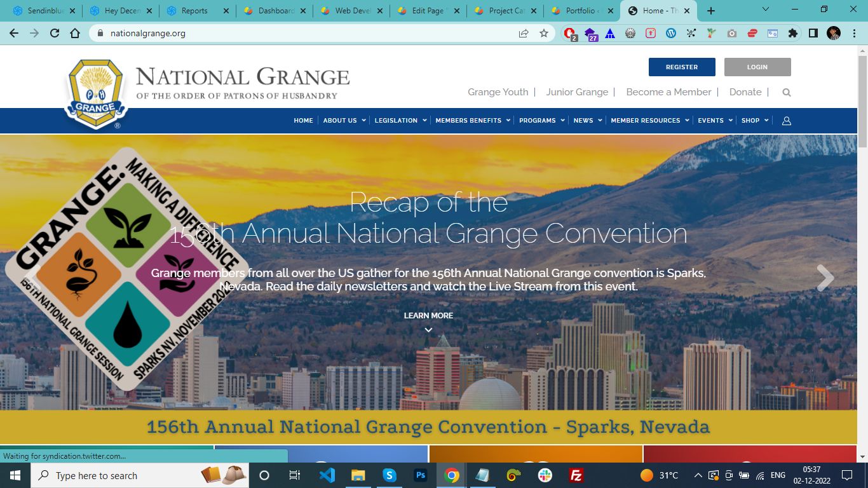The image size is (868, 488).
Task: Open the Grange Youth link
Action: (498, 92)
